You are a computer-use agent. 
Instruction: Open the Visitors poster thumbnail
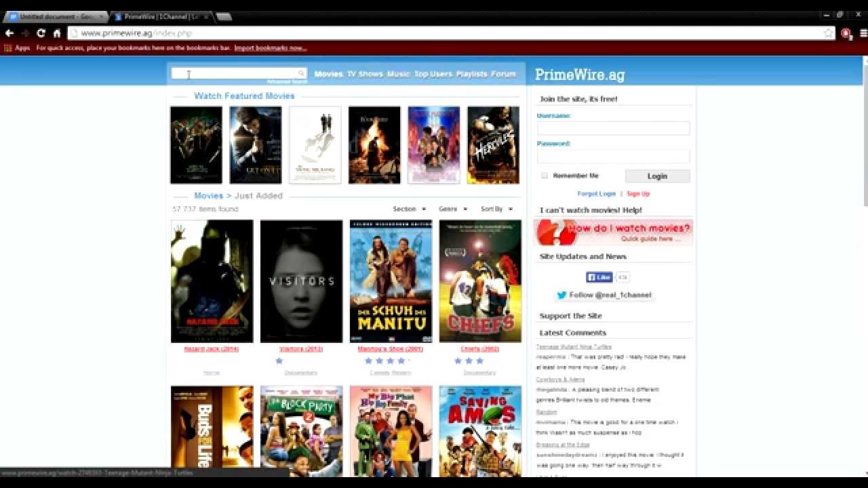point(302,281)
